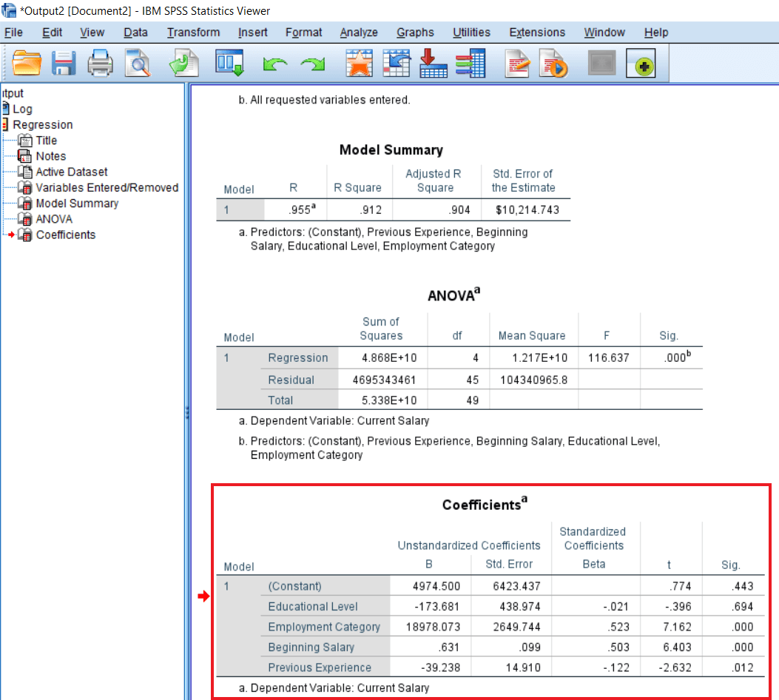This screenshot has width=779, height=700.
Task: Select ANOVA in outline
Action: (54, 219)
